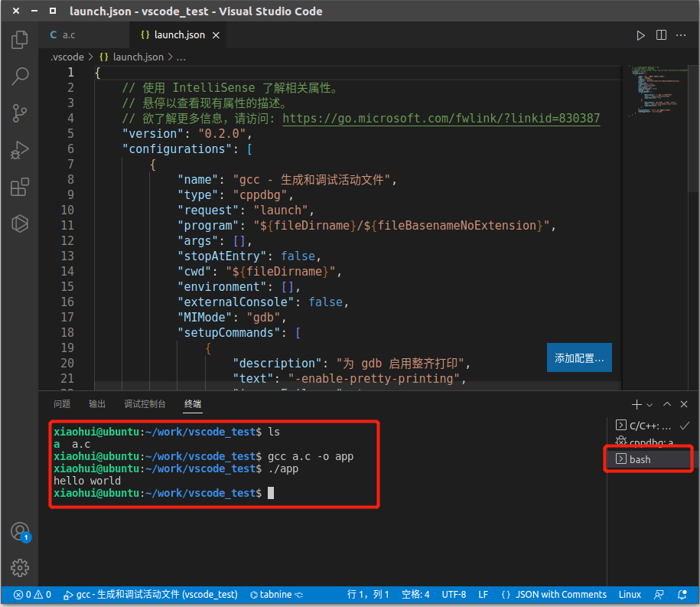This screenshot has width=700, height=607.
Task: Click the "stopAtEntry" false value
Action: 298,256
